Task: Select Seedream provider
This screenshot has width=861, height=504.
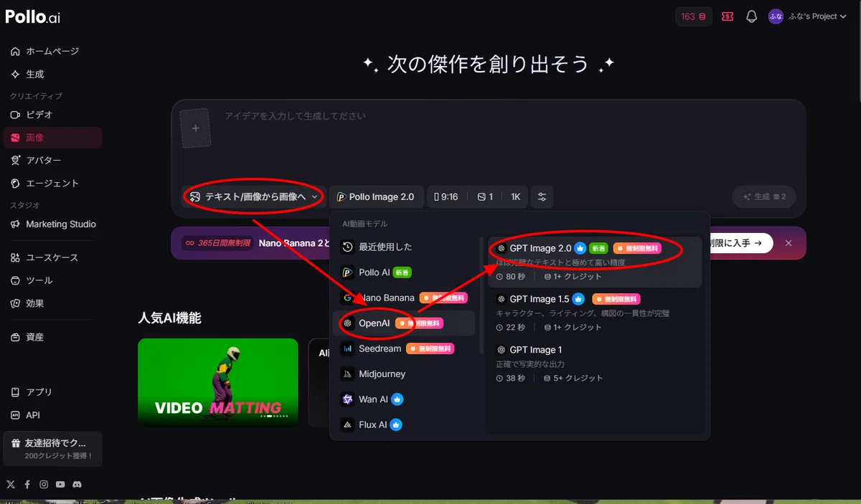Action: (404, 348)
